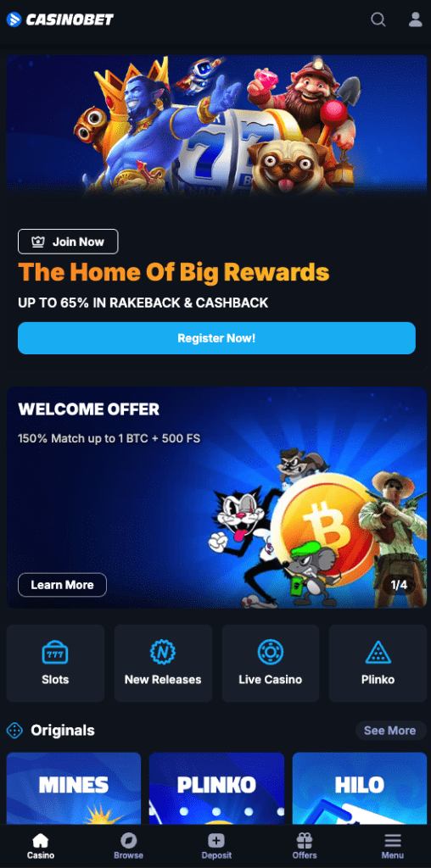Open the user account profile icon

tap(415, 19)
